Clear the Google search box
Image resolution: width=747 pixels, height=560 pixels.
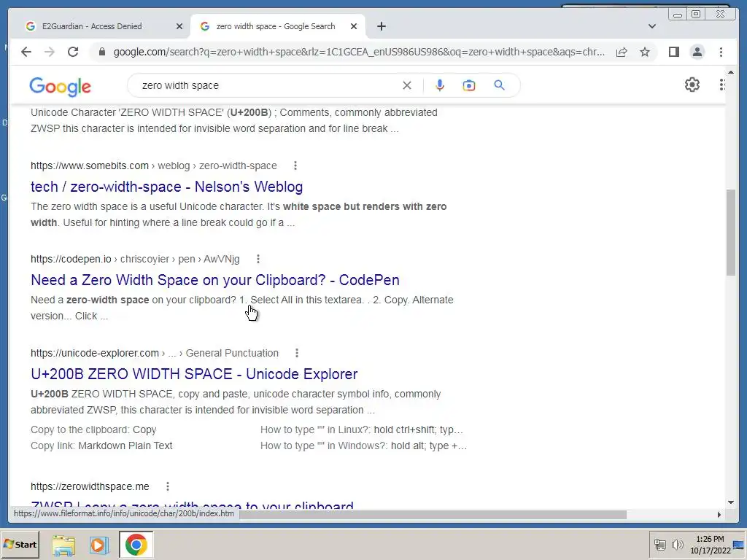pyautogui.click(x=407, y=85)
